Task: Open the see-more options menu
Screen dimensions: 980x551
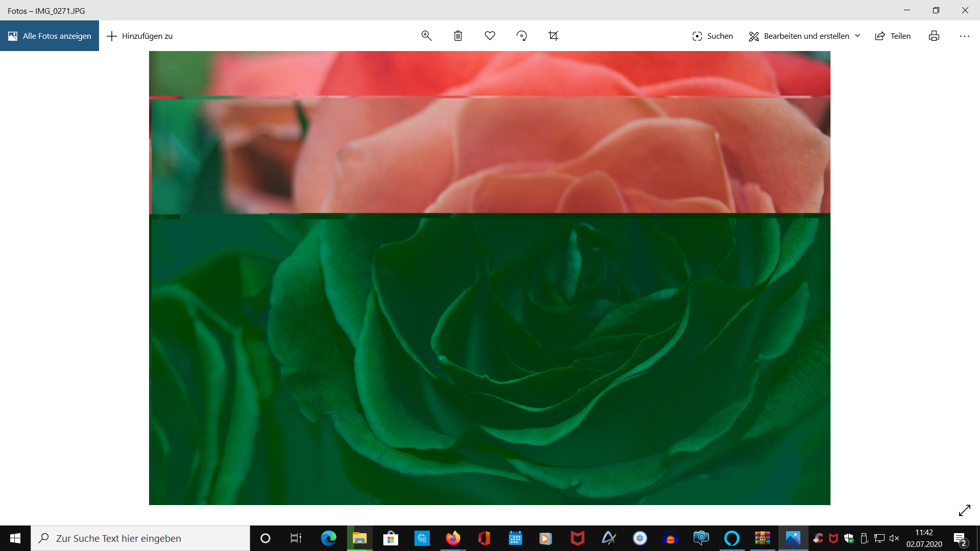Action: point(965,36)
